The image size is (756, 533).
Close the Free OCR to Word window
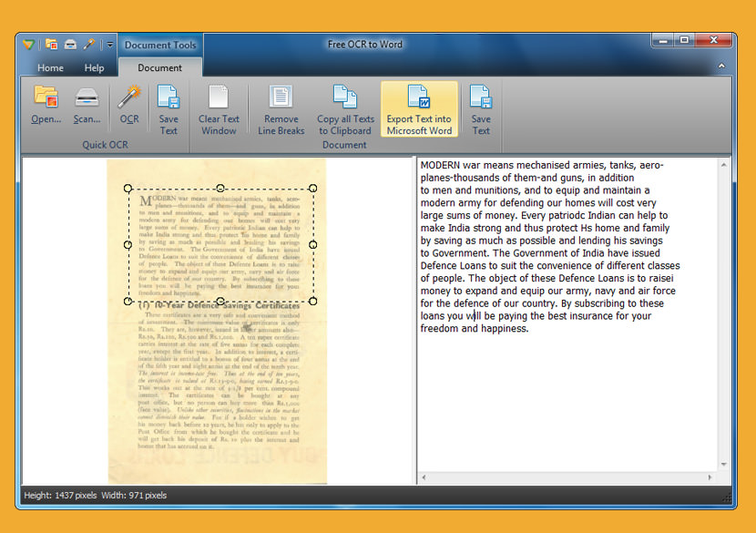click(x=714, y=40)
